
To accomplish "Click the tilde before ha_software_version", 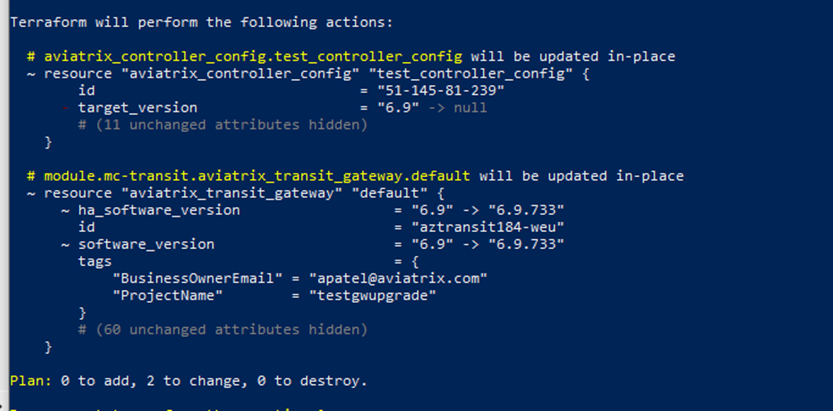I will coord(65,210).
